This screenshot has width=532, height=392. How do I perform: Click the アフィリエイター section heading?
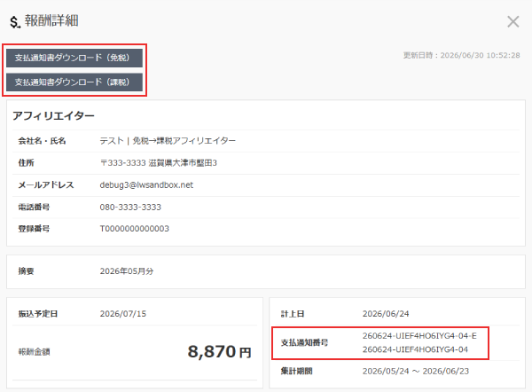pos(53,115)
